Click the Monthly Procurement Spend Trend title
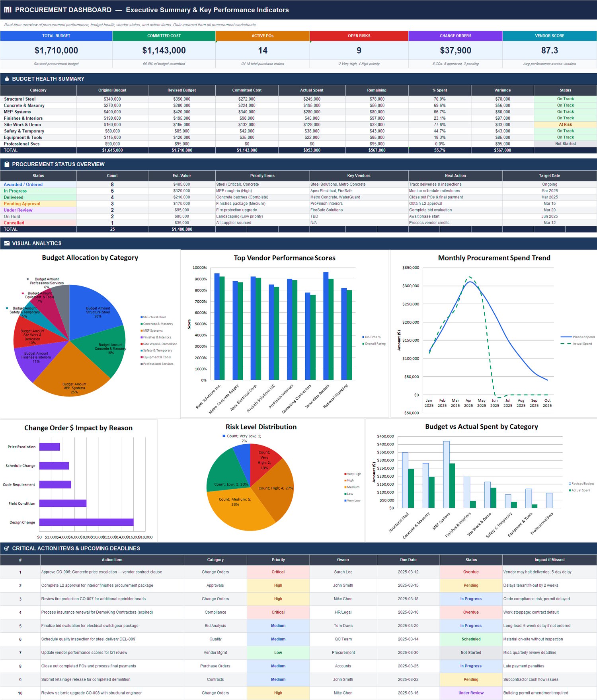Viewport: 597px width, 700px height. tap(494, 258)
